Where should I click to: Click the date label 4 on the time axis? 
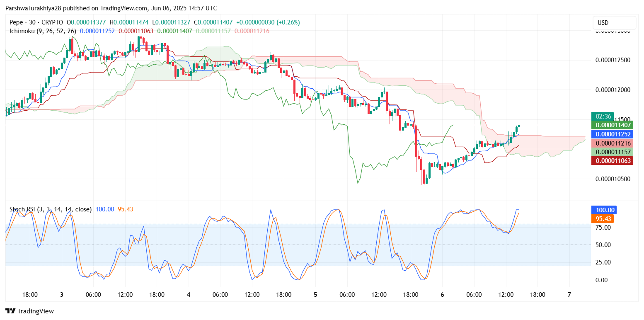pos(189,295)
